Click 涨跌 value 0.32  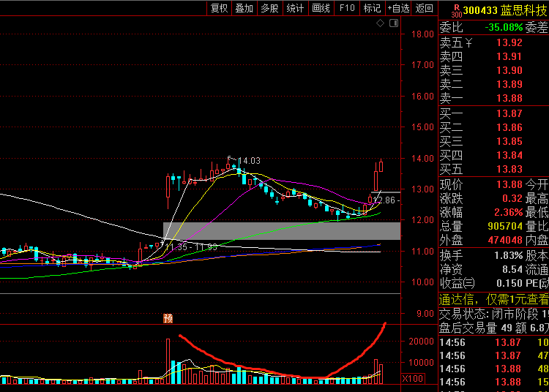[512, 199]
